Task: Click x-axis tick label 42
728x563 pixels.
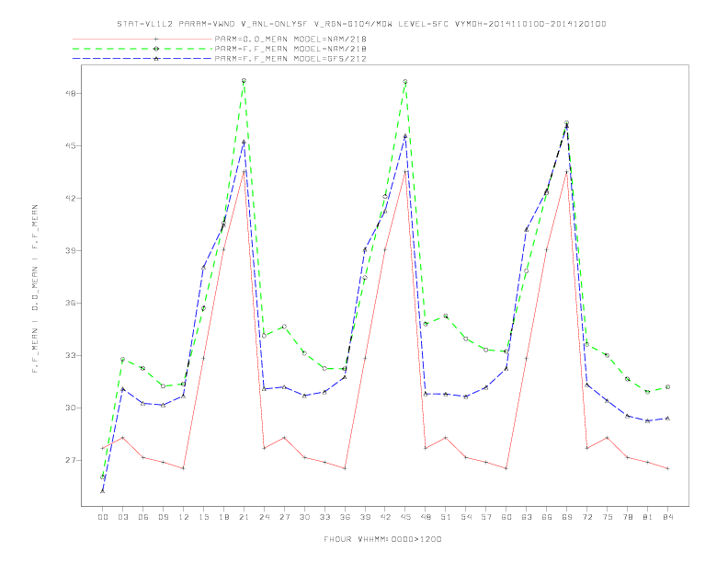Action: (x=385, y=517)
